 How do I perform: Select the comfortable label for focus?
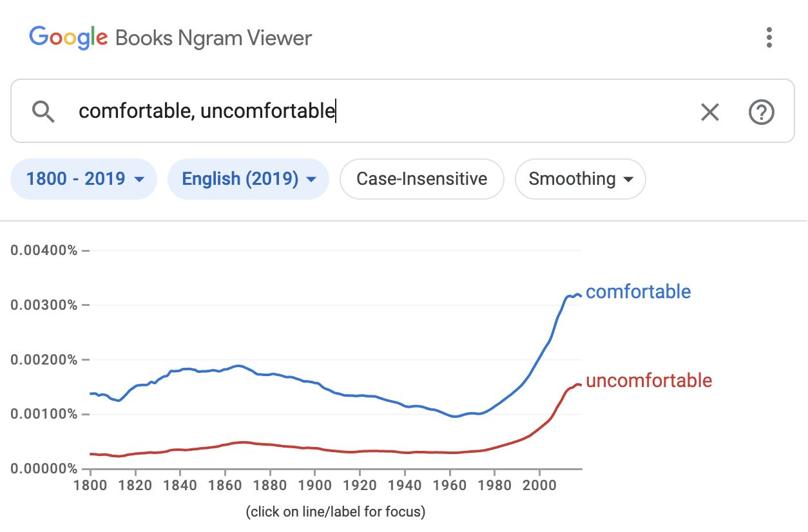click(638, 292)
